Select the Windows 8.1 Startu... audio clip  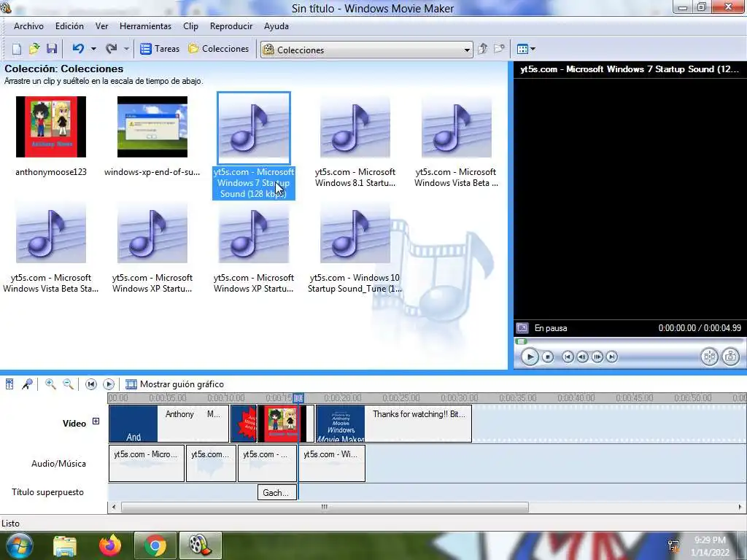pyautogui.click(x=355, y=141)
